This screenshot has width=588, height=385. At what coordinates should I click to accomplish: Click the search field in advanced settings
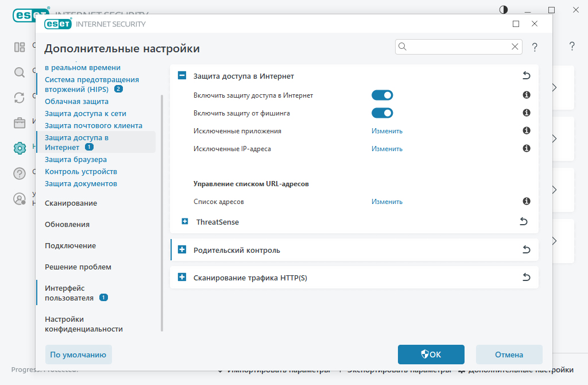pyautogui.click(x=458, y=47)
